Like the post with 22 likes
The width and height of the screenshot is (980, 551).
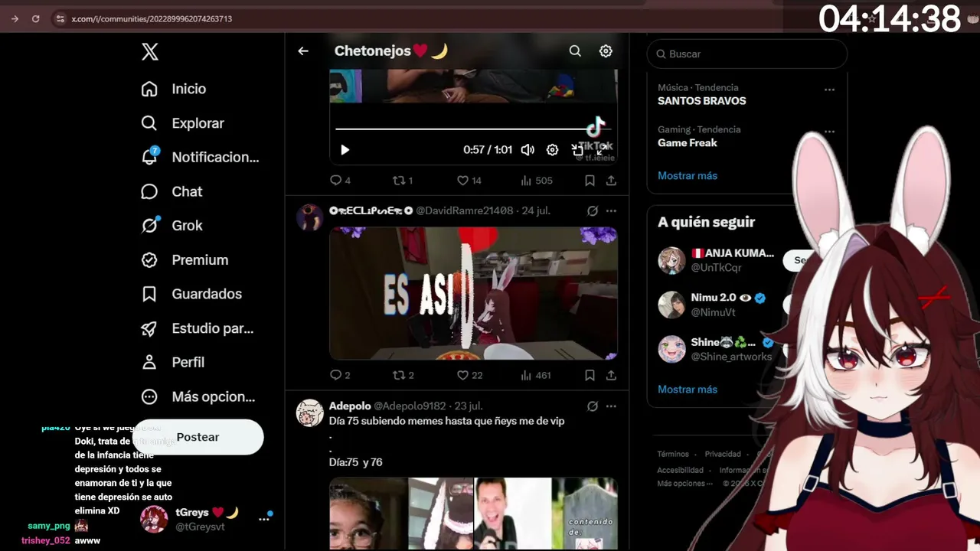(x=469, y=375)
